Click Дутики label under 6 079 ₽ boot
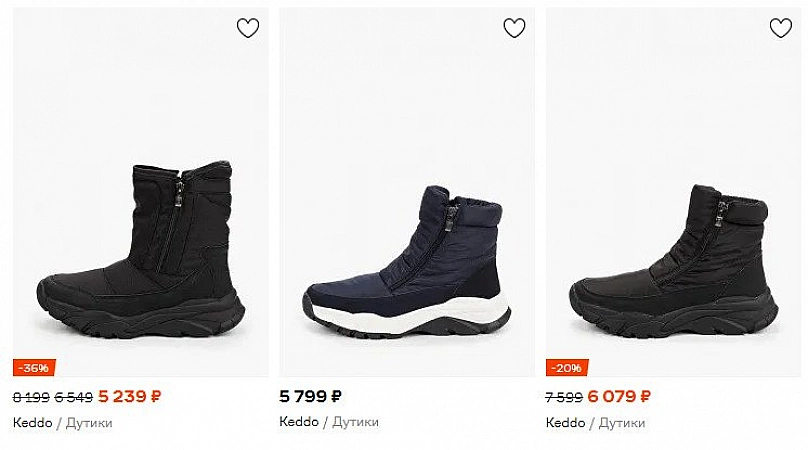This screenshot has height=450, width=808. click(622, 422)
